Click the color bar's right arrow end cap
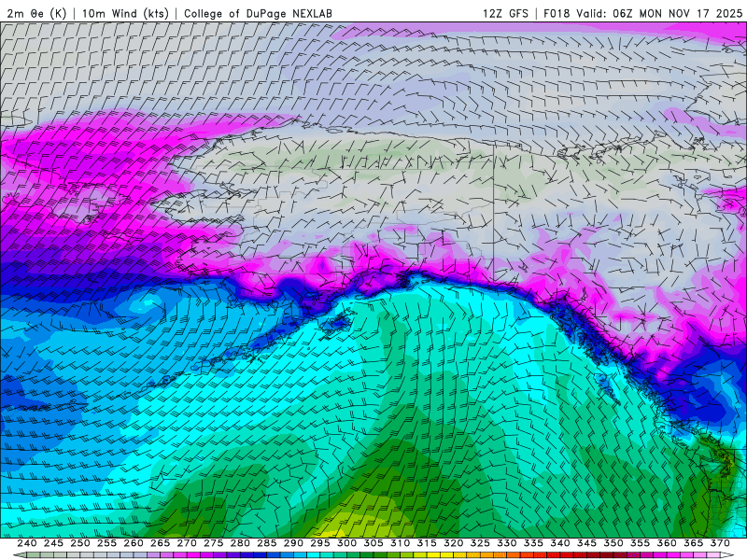 coord(728,555)
